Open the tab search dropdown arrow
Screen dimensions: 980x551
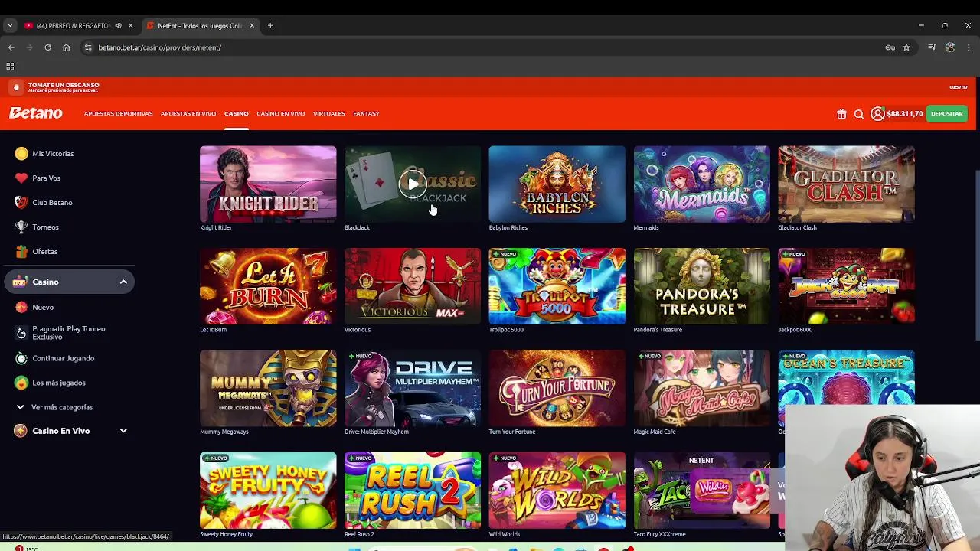9,26
